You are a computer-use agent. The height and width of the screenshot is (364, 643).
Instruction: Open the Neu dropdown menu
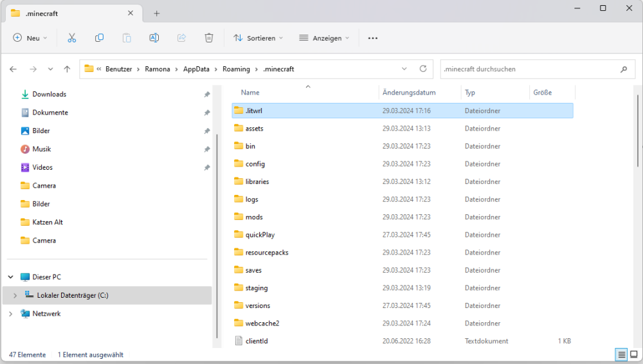click(x=30, y=38)
